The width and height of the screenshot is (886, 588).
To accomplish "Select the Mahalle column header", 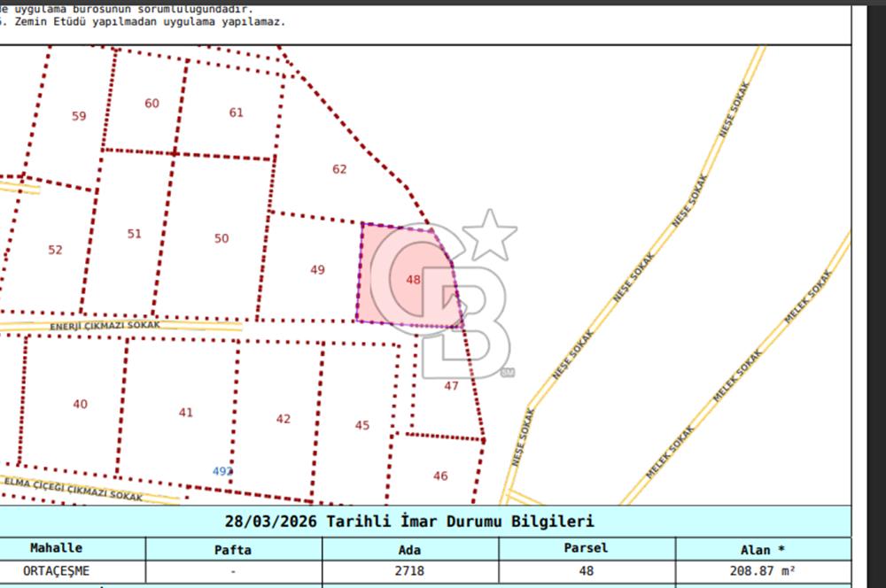I will 58,548.
